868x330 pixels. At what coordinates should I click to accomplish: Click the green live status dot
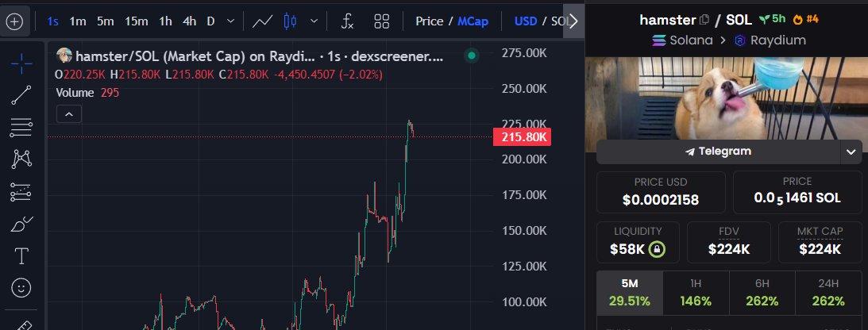pos(471,56)
